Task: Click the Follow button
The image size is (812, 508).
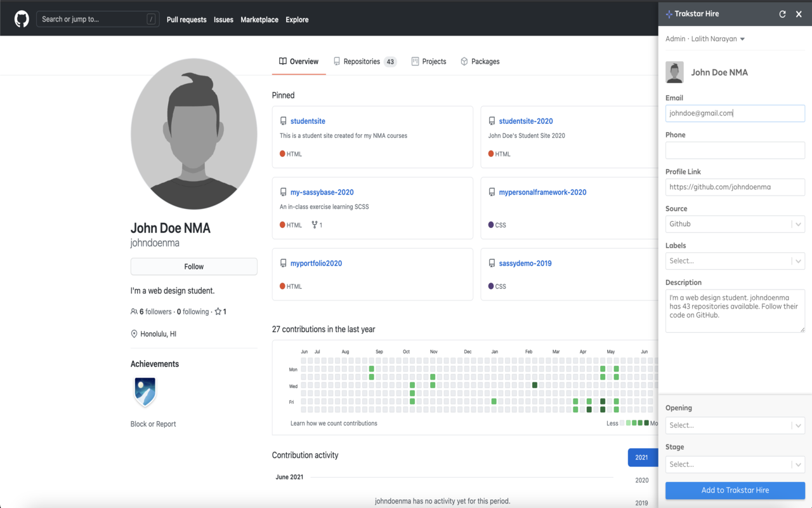Action: click(194, 267)
